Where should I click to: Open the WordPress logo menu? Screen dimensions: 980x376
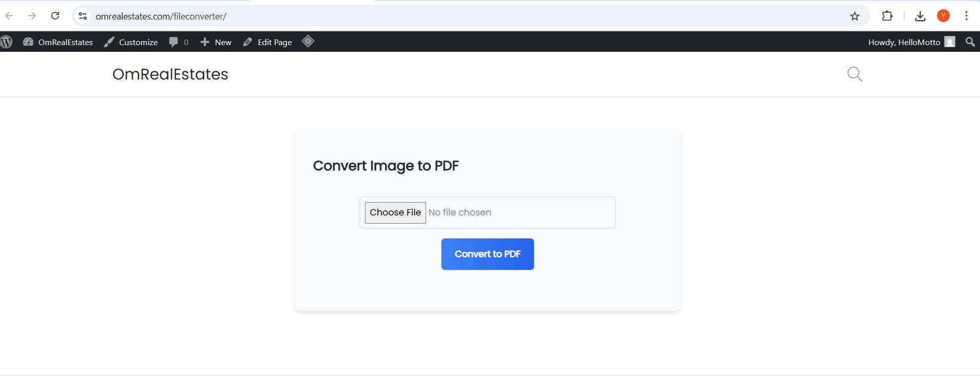pos(7,42)
